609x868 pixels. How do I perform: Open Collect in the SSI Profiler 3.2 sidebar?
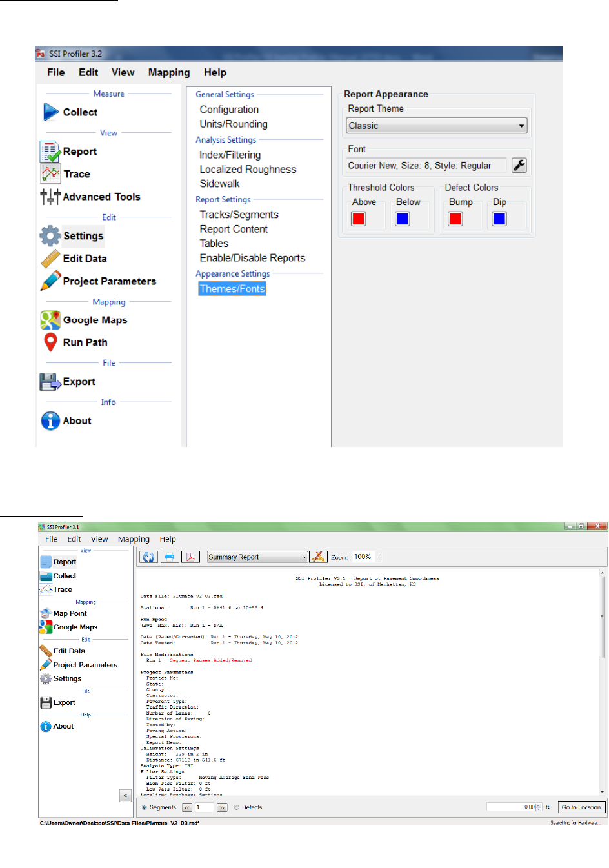coord(70,112)
